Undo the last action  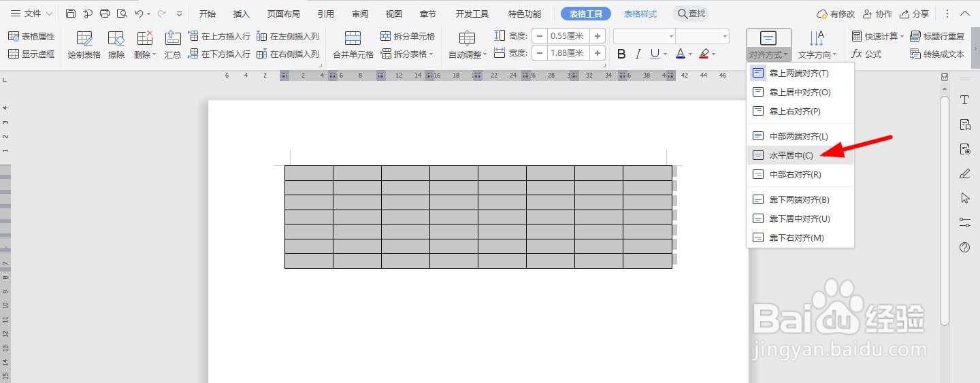click(x=139, y=14)
